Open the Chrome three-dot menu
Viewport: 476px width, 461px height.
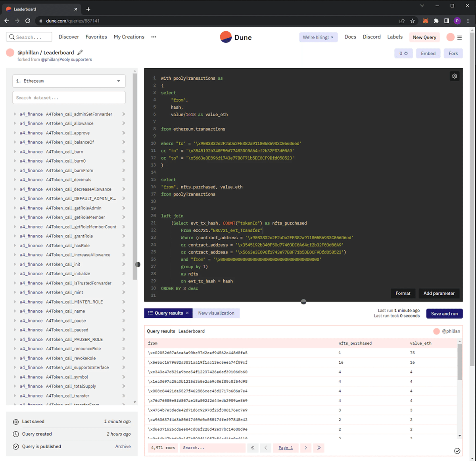pos(468,21)
